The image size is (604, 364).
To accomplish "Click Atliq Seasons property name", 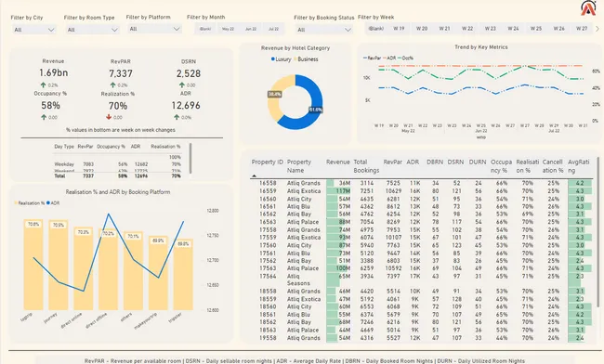I will 298,279.
